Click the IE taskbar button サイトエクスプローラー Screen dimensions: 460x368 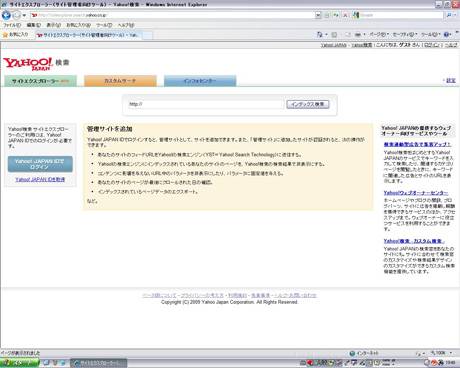[x=99, y=363]
